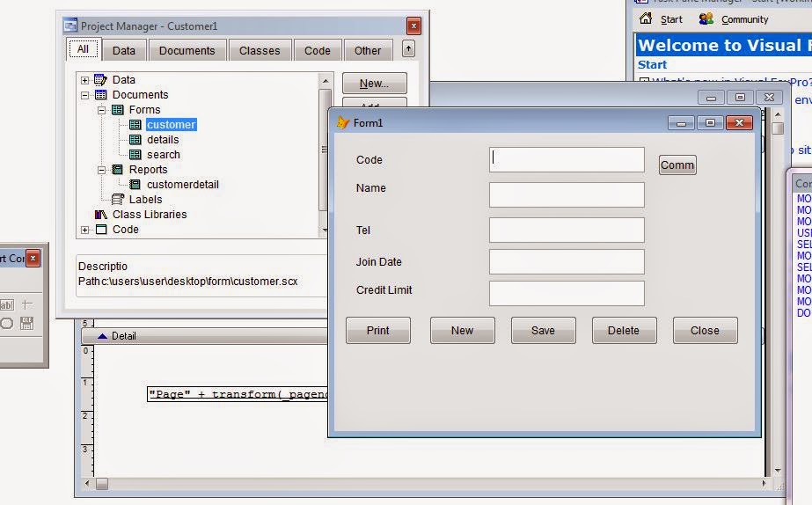Collapse the Documents node
The image size is (812, 505).
click(x=85, y=95)
